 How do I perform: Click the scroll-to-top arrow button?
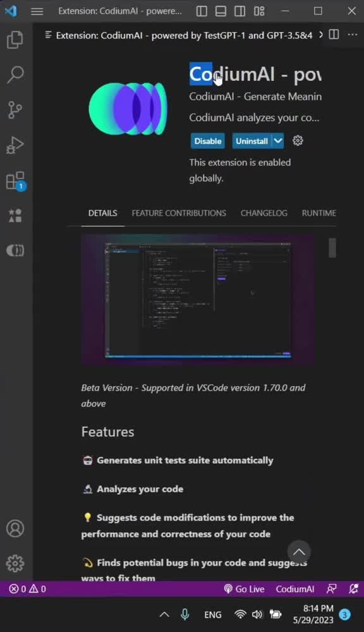[299, 552]
